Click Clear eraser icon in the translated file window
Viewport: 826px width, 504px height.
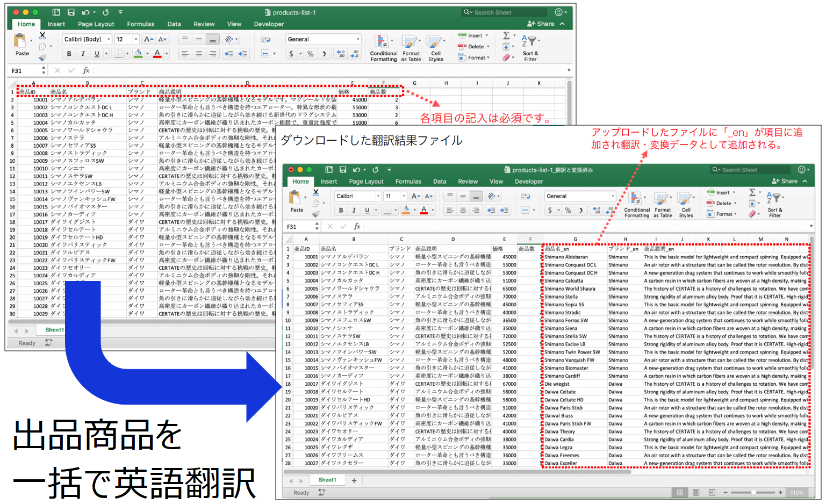click(752, 214)
